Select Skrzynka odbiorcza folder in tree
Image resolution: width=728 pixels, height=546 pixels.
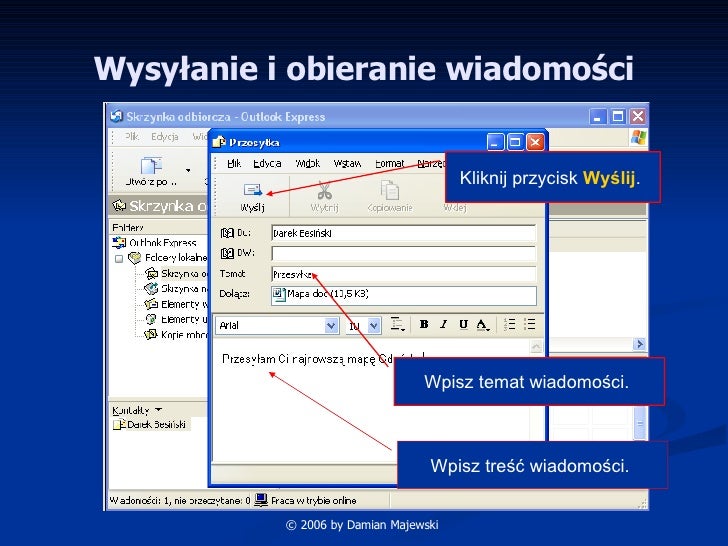[x=184, y=273]
